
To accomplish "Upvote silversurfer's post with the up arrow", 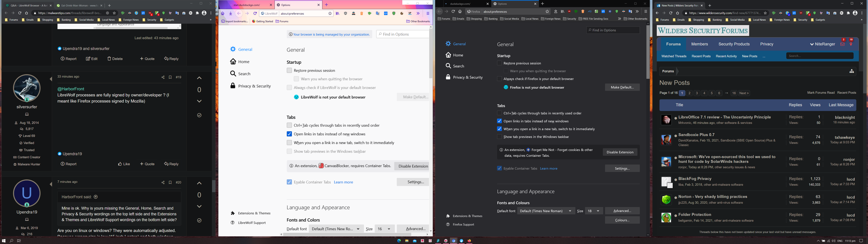I will point(199,78).
